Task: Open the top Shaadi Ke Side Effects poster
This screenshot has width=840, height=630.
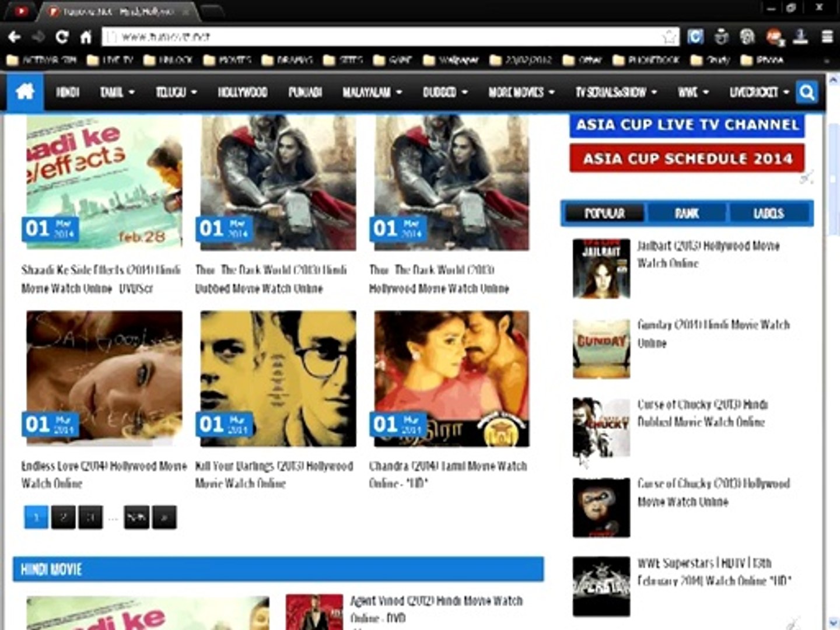Action: pos(104,182)
